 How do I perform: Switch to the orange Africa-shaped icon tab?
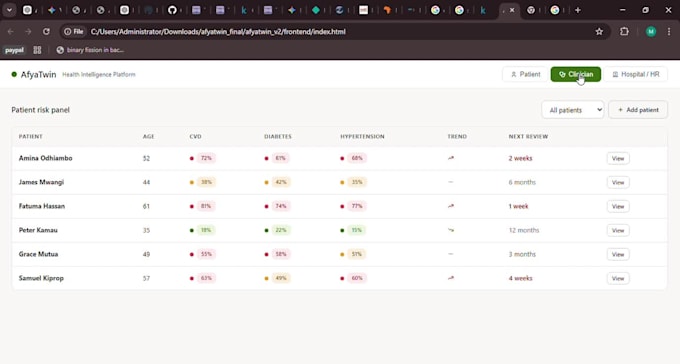point(387,10)
